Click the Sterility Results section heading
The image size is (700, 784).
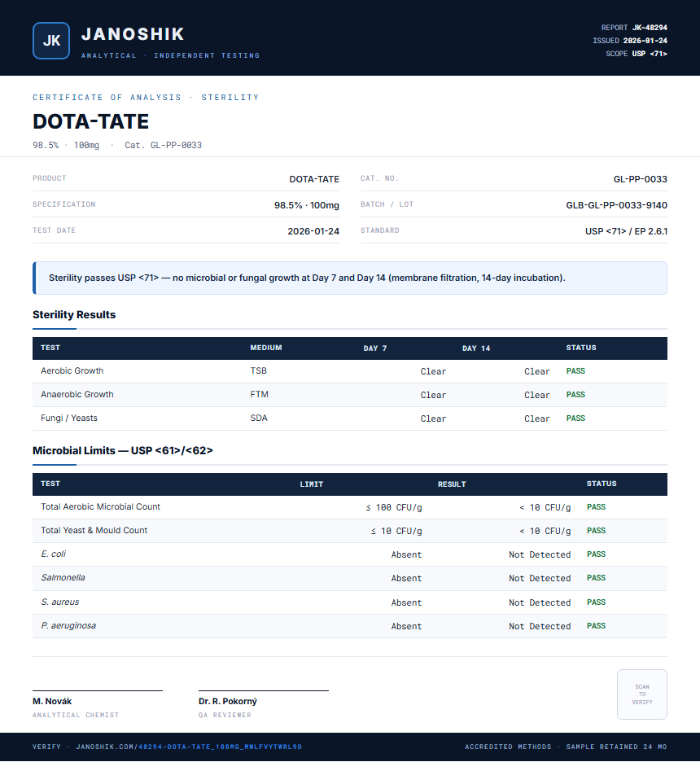[x=74, y=314]
